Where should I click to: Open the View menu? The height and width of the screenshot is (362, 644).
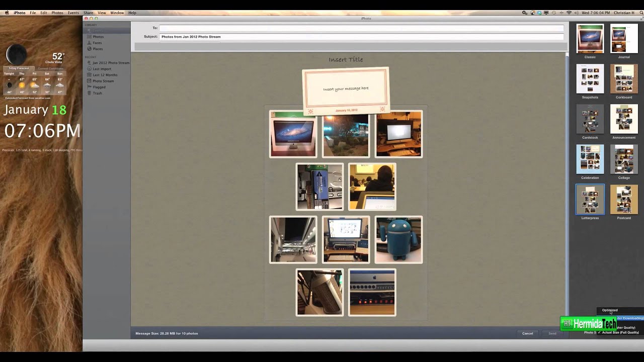click(102, 13)
